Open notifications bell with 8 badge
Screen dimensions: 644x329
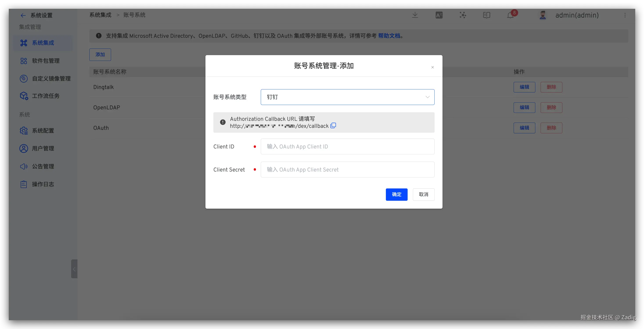[510, 15]
